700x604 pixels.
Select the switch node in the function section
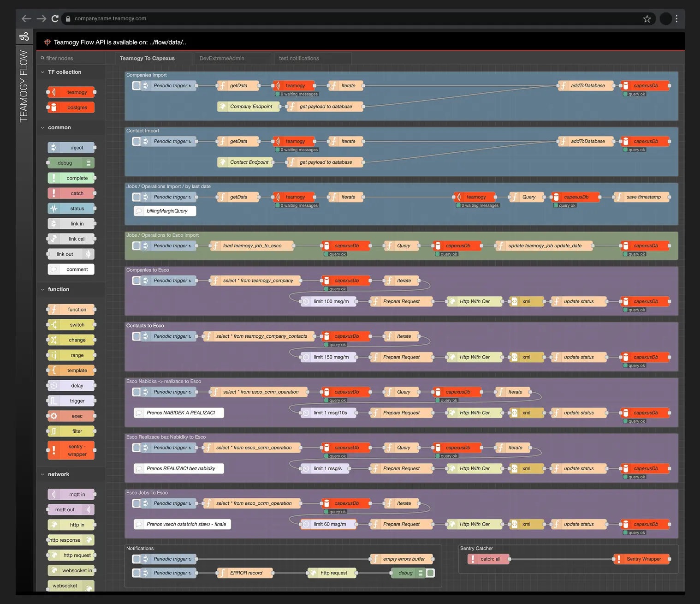[71, 324]
